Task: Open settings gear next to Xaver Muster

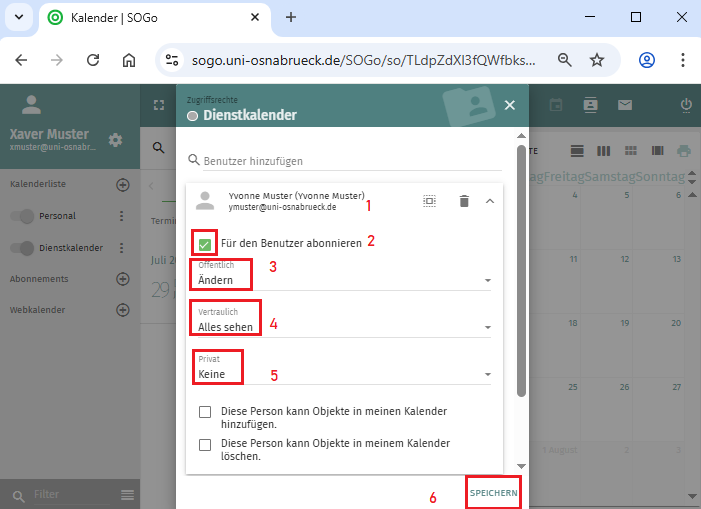Action: [115, 139]
